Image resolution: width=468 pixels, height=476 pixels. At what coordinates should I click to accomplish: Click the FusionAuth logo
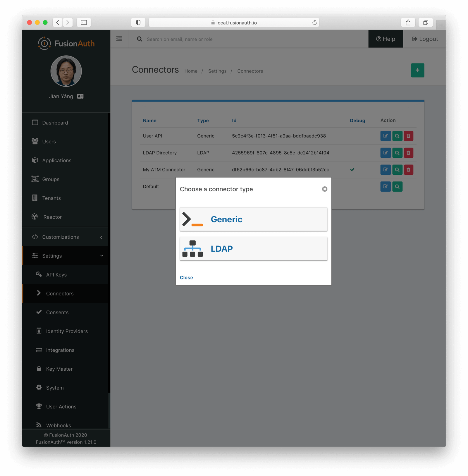tap(66, 43)
